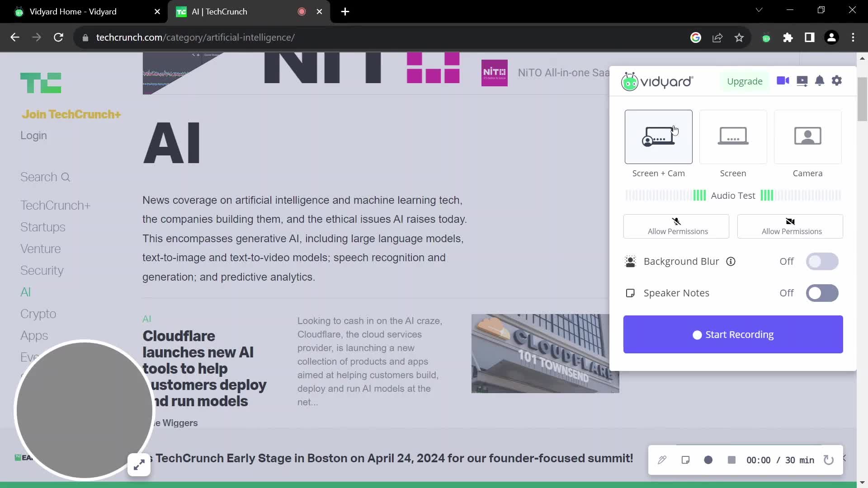This screenshot has width=868, height=488.
Task: Close the Vidyard Home tab
Action: pyautogui.click(x=157, y=12)
